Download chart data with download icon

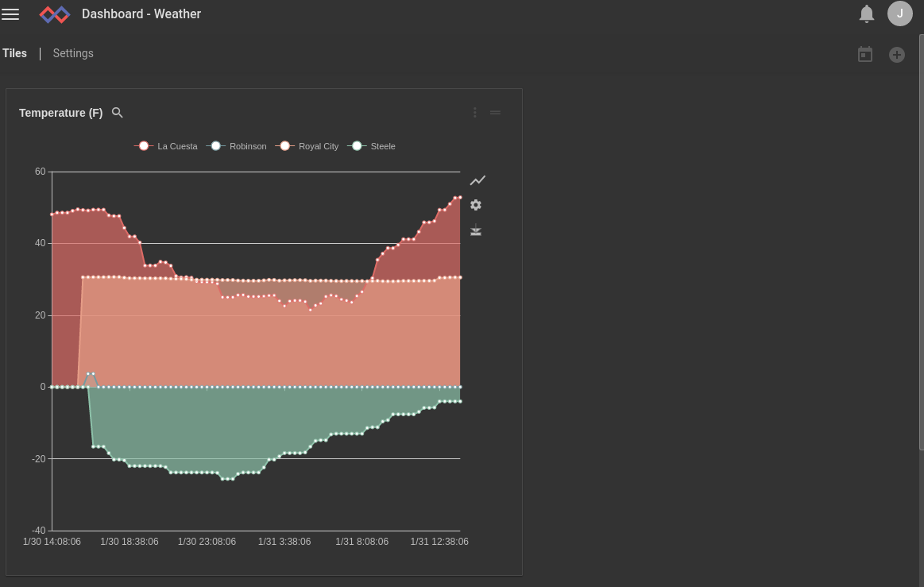(x=476, y=230)
